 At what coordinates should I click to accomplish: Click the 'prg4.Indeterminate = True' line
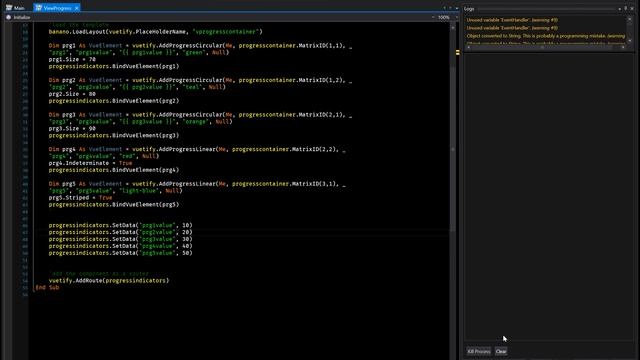[90, 163]
